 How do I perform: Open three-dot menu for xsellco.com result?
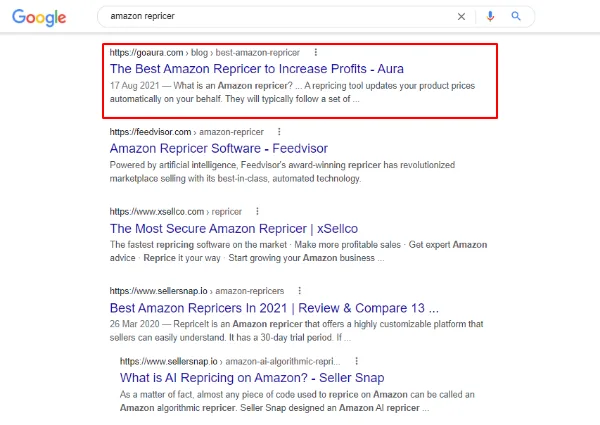coord(258,211)
